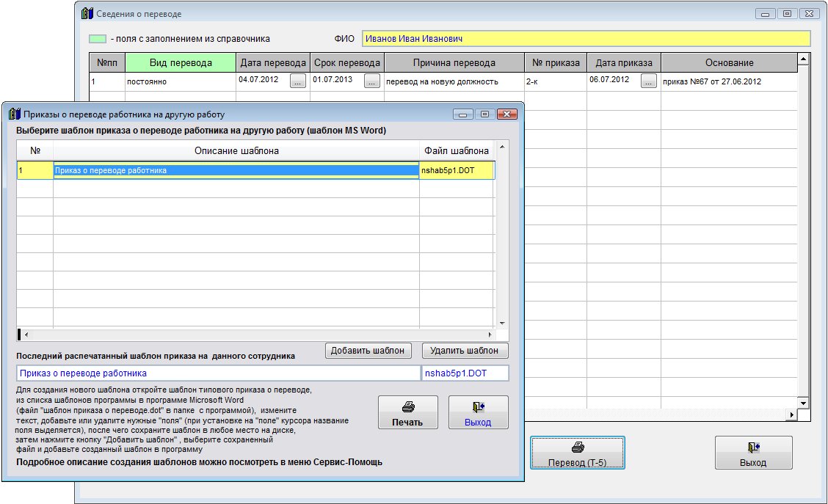Select the number cell 1 in the template row
The height and width of the screenshot is (504, 828).
pyautogui.click(x=35, y=170)
